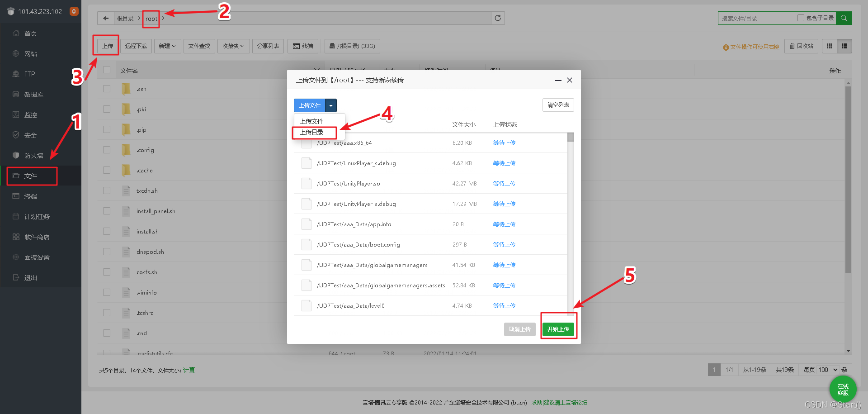868x414 pixels.
Task: Open the 监控 monitoring section
Action: point(31,115)
